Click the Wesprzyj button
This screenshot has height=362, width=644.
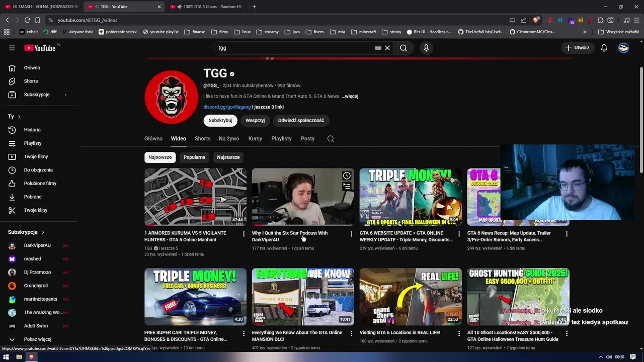point(255,121)
